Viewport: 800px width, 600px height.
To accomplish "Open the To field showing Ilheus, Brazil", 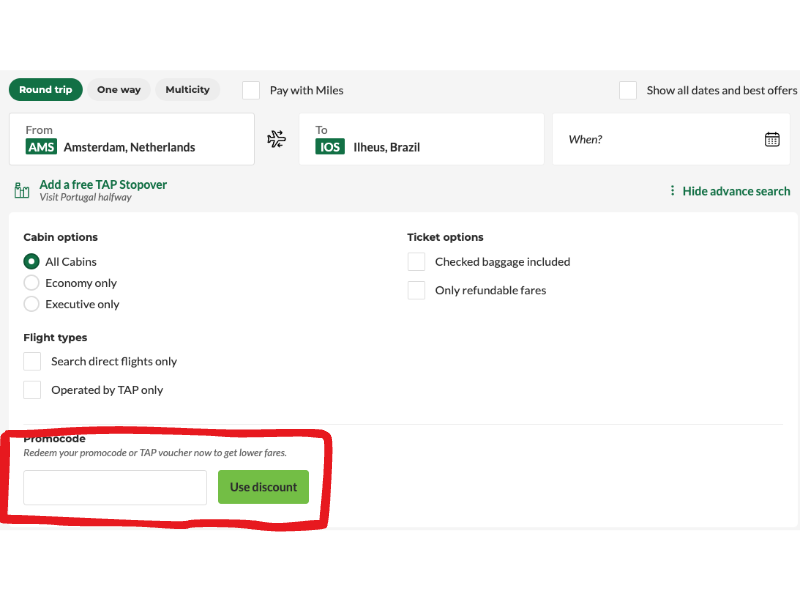I will pyautogui.click(x=421, y=139).
